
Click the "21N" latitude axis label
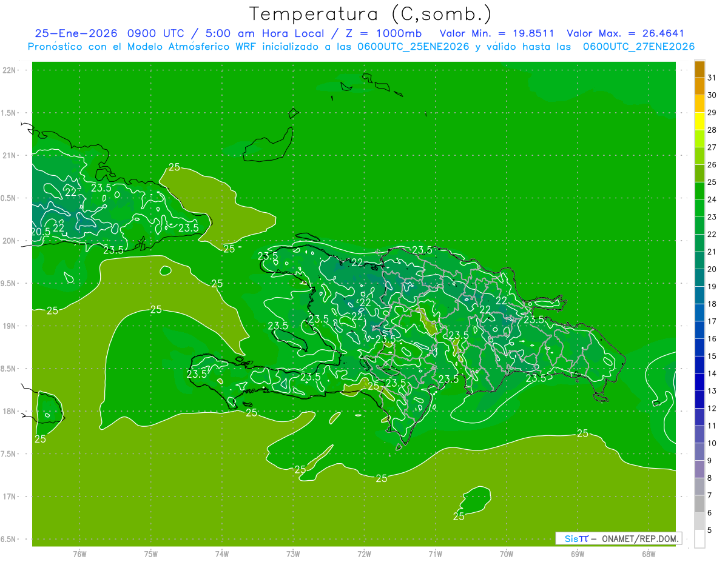(10, 155)
